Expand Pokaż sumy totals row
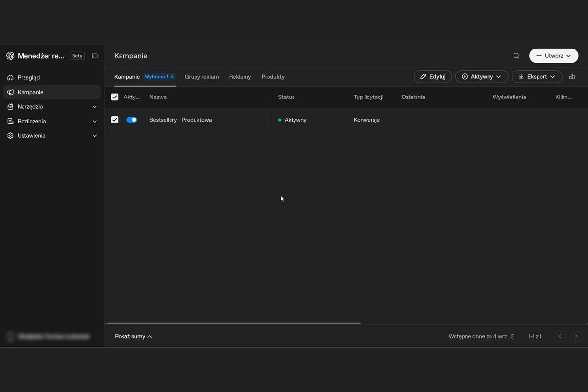The height and width of the screenshot is (392, 588). pyautogui.click(x=133, y=337)
